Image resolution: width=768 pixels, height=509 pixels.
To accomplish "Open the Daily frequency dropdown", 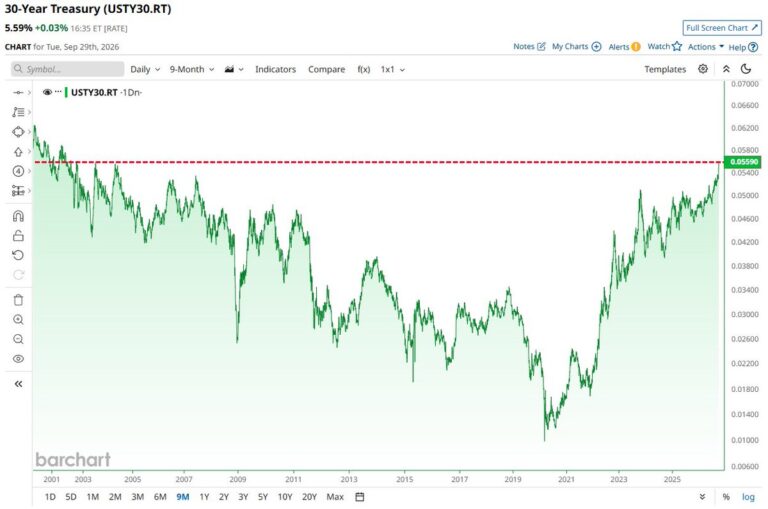I will click(x=145, y=69).
